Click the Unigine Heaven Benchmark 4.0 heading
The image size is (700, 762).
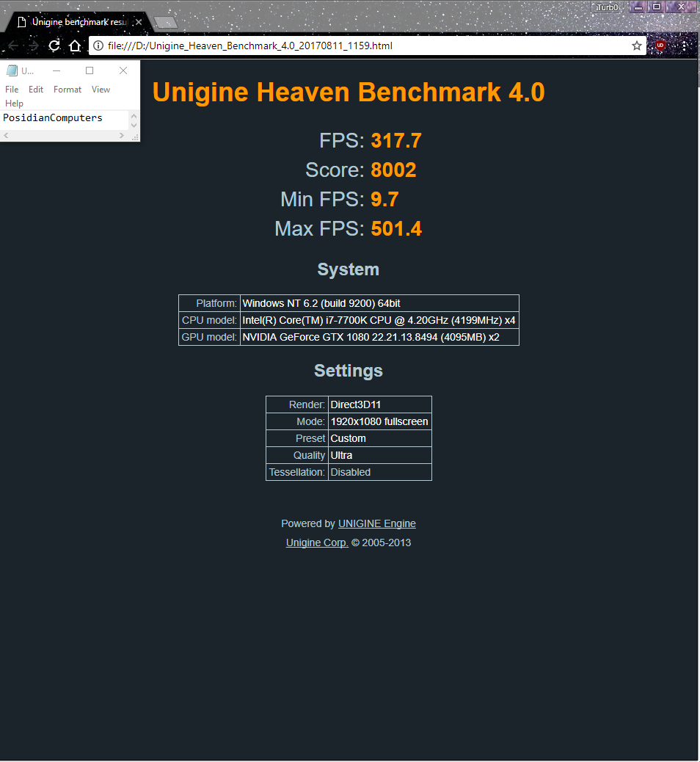pyautogui.click(x=349, y=92)
